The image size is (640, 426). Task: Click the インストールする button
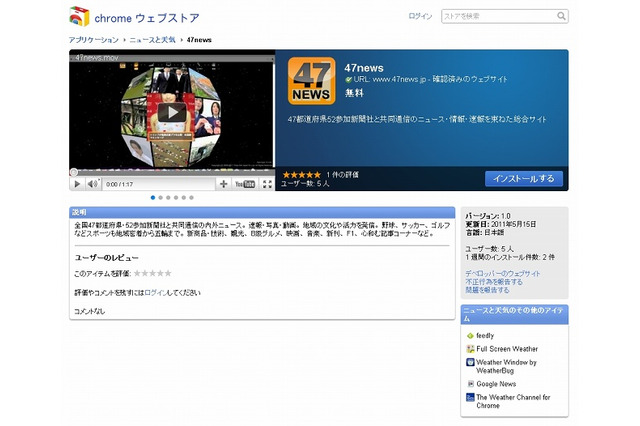524,179
